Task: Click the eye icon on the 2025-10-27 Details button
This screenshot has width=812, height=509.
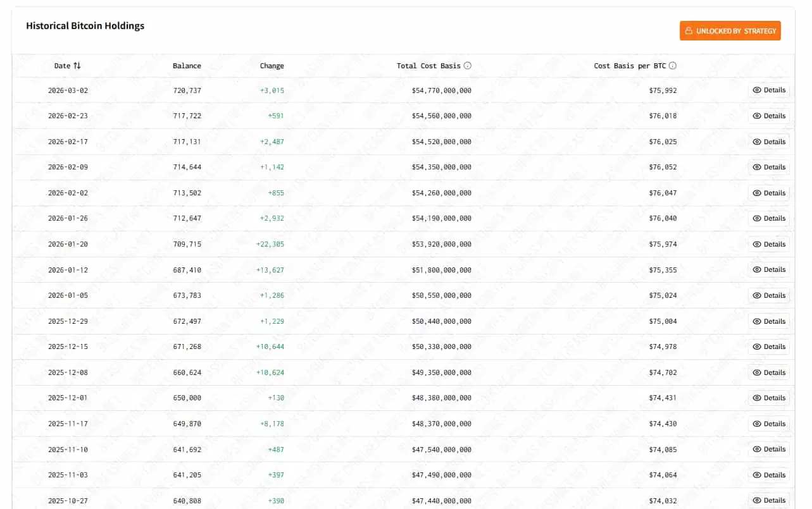Action: tap(756, 500)
